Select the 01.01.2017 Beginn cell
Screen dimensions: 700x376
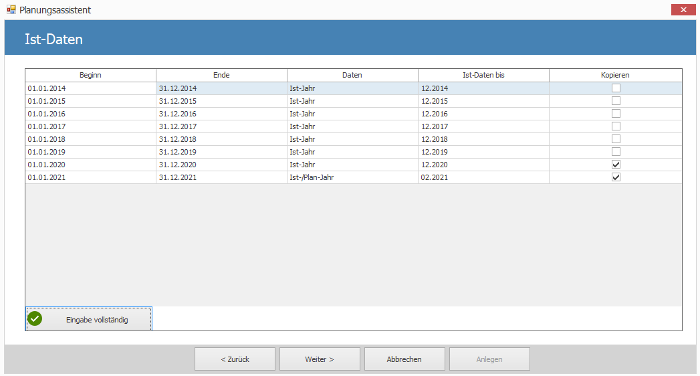(91, 126)
